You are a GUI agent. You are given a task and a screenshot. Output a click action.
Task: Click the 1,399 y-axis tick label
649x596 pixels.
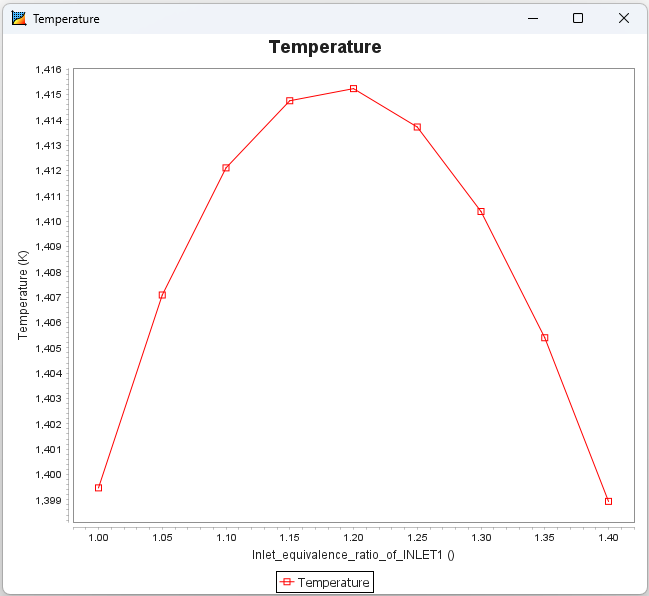click(48, 501)
